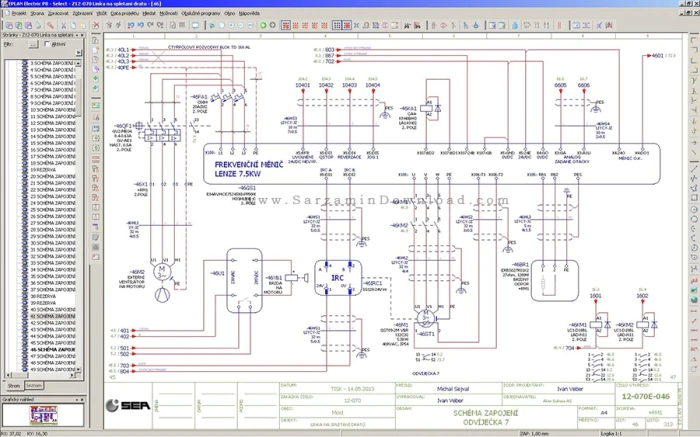Select tree page 38 REZERVA
Image resolution: width=700 pixels, height=437 pixels.
pos(43,296)
